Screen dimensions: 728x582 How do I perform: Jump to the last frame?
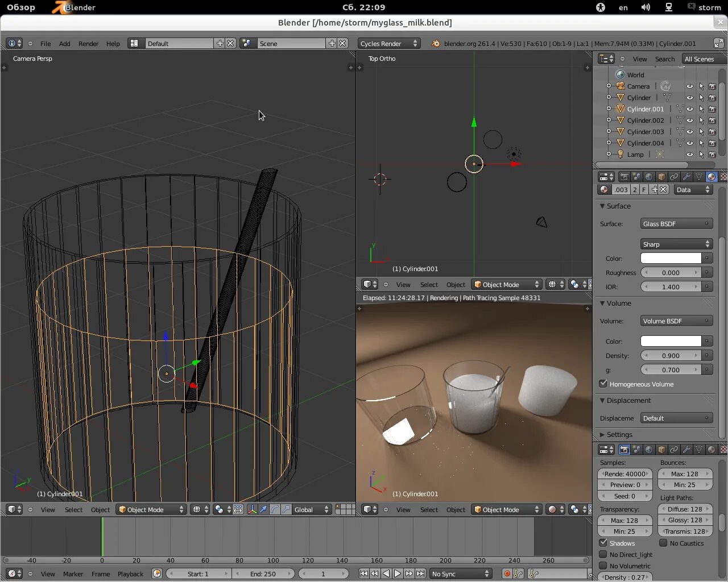(x=420, y=574)
